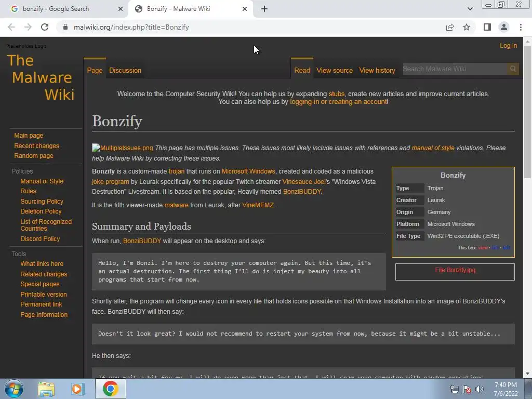Image resolution: width=532 pixels, height=399 pixels.
Task: Select the Read tab
Action: 302,70
